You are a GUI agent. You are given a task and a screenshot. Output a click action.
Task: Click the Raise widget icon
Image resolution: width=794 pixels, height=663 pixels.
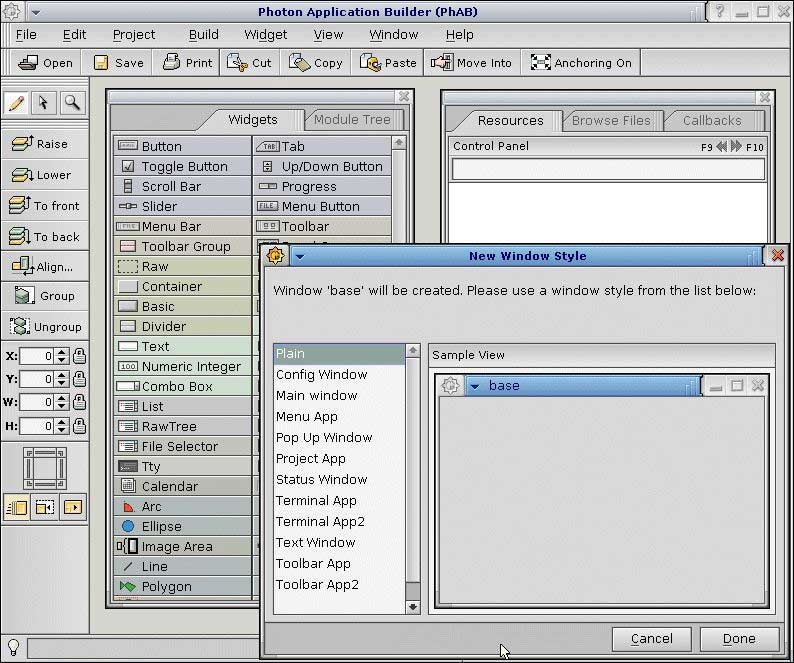21,144
